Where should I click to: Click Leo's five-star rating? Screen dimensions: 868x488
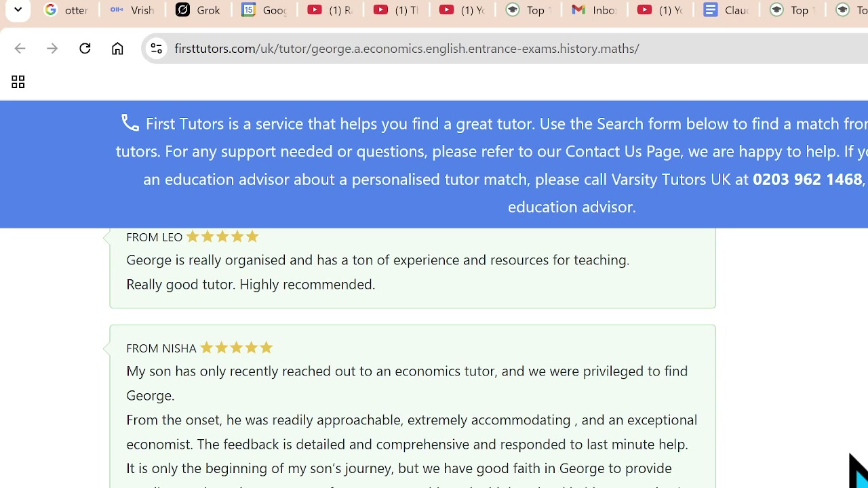pos(222,237)
